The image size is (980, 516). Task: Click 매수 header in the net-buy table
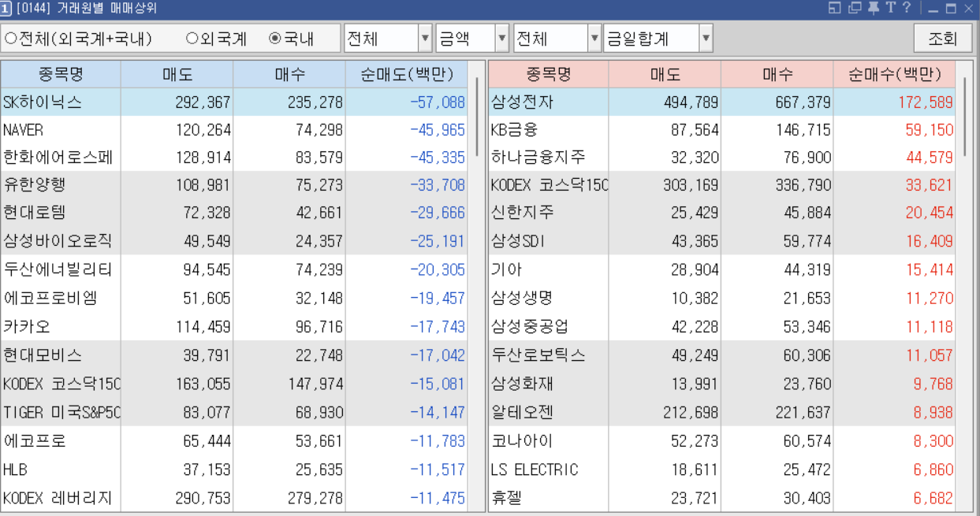(x=777, y=75)
